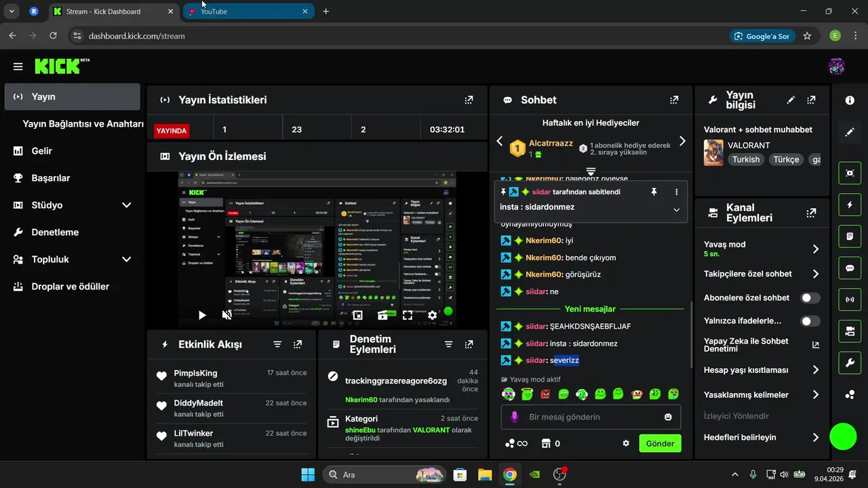Toggle Abonelere özel sohbet switch

(x=810, y=298)
